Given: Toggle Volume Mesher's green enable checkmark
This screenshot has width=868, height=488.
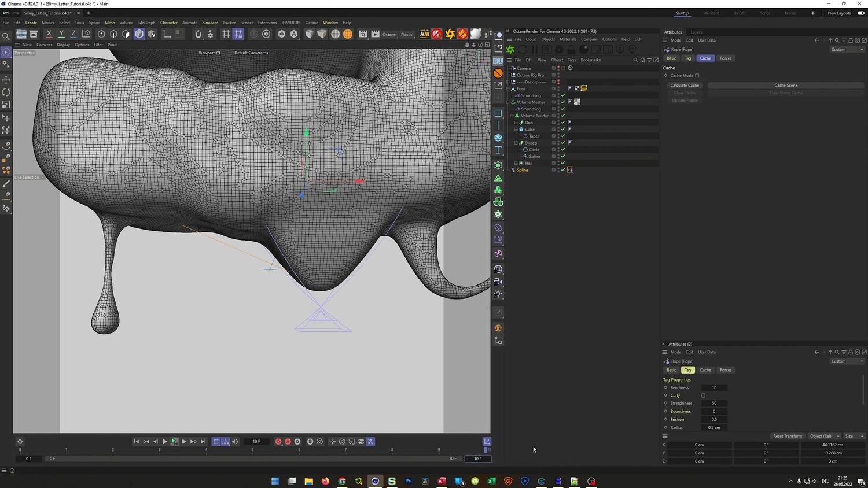Looking at the screenshot, I should click(x=563, y=102).
